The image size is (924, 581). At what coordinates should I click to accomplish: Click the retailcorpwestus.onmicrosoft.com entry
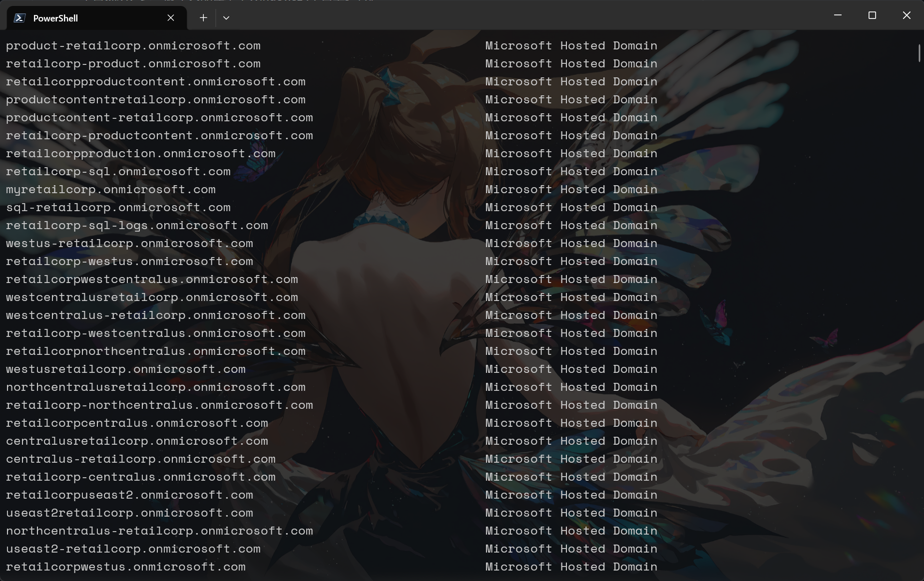126,567
